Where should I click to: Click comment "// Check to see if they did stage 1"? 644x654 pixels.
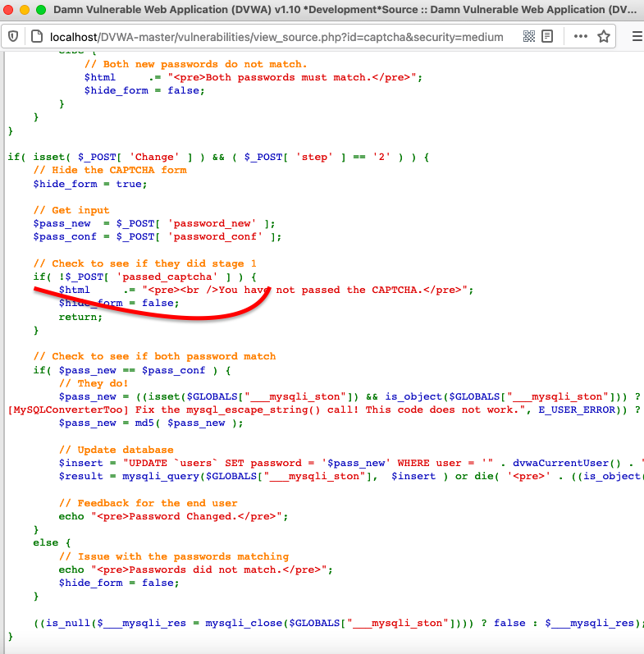tap(144, 263)
